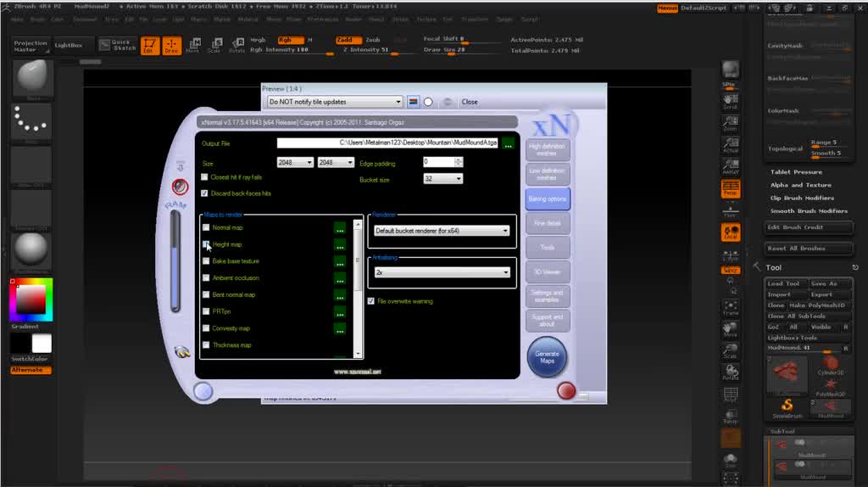This screenshot has width=868, height=487.
Task: Click the Zoom canvas icon in right shelf
Action: (x=730, y=123)
